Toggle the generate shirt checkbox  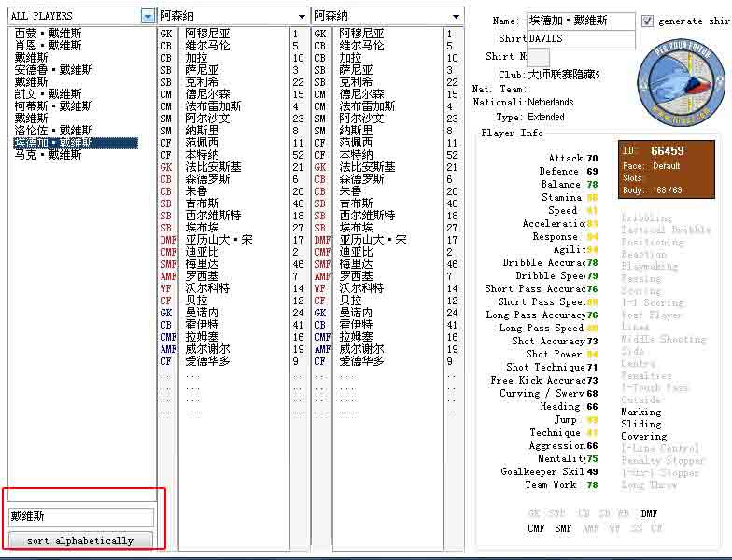647,21
